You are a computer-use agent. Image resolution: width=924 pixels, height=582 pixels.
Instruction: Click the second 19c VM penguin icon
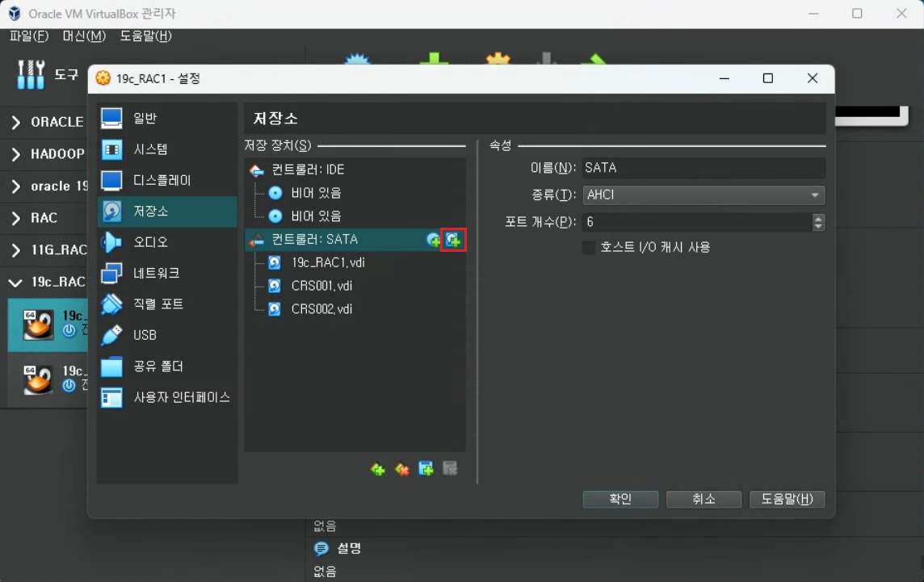[38, 379]
